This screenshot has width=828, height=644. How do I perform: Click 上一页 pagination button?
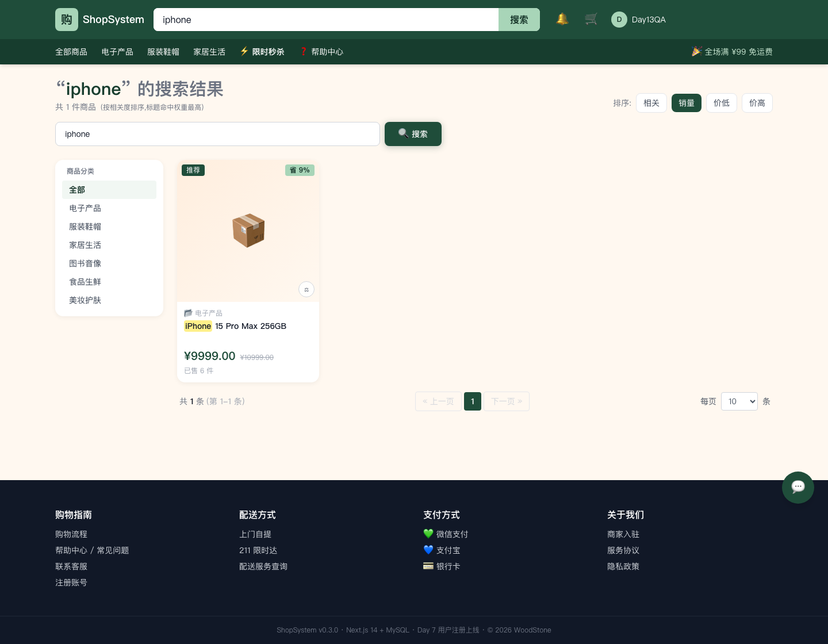[x=438, y=401]
